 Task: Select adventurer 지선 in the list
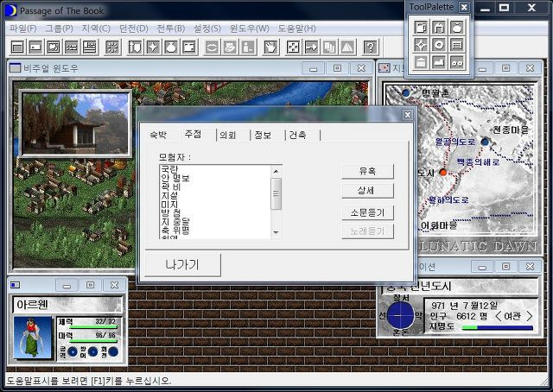(x=215, y=196)
